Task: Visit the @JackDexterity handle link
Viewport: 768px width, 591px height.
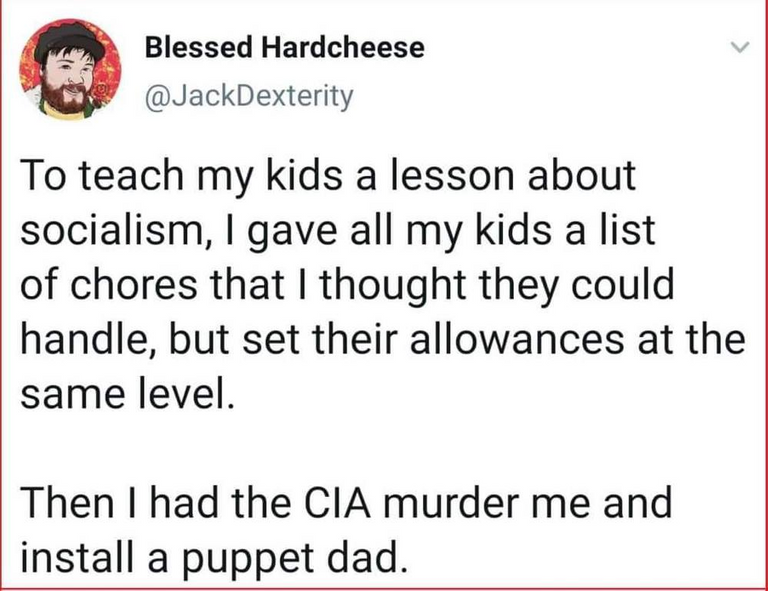Action: coord(248,96)
